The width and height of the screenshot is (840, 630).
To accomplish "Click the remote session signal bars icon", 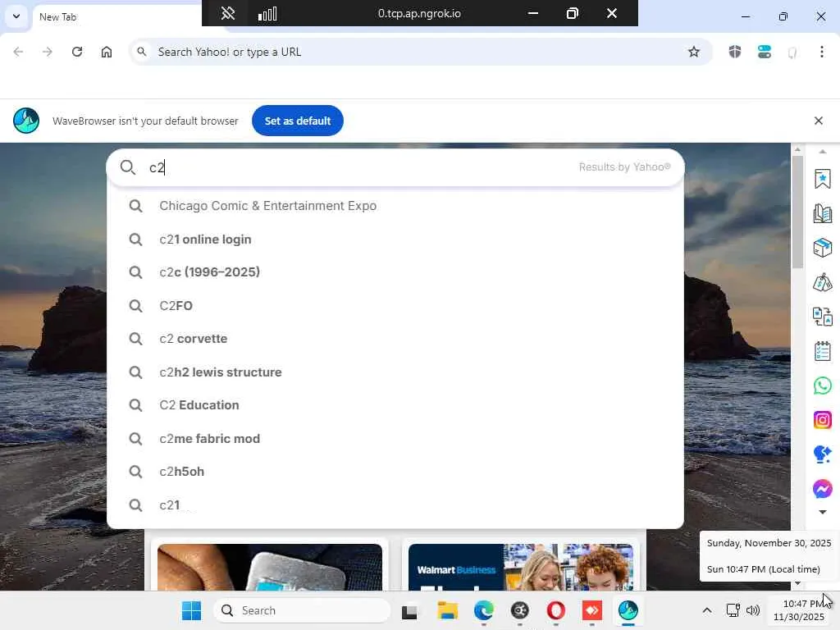I will click(267, 13).
